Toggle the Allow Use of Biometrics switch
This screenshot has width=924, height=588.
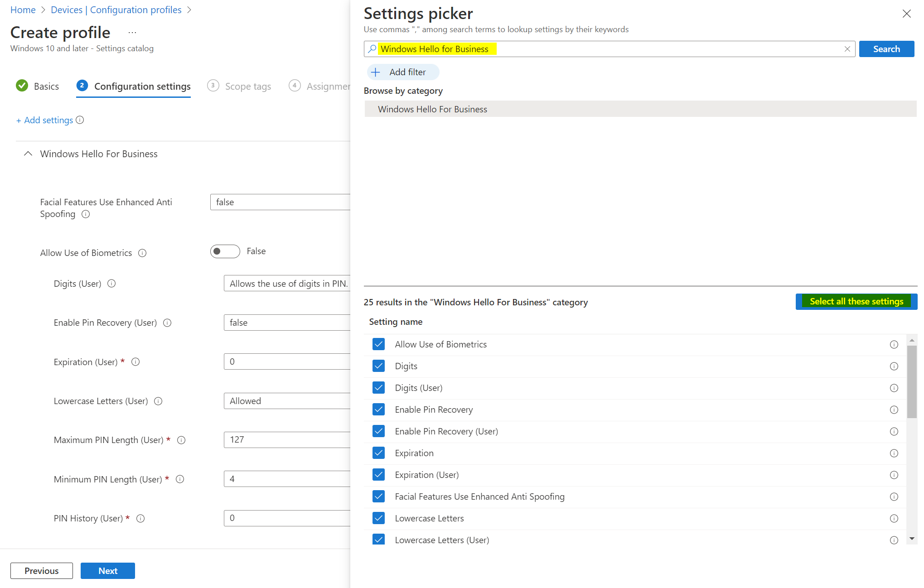(x=225, y=251)
